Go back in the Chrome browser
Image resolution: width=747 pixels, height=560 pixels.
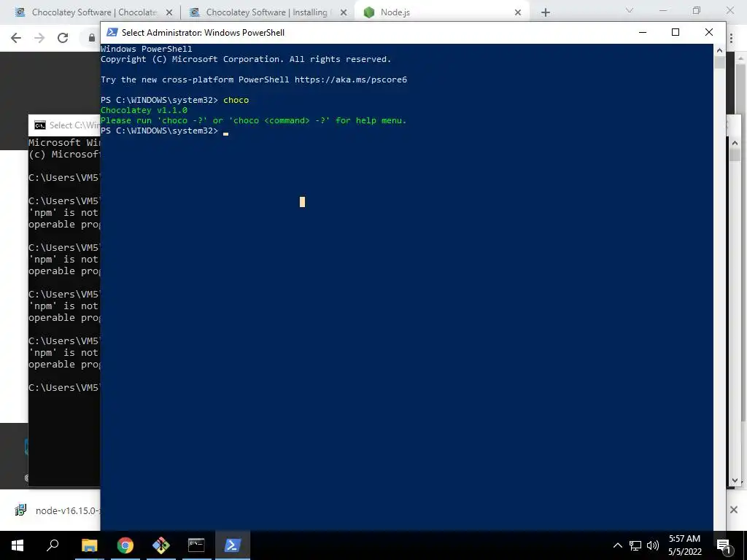pos(16,38)
